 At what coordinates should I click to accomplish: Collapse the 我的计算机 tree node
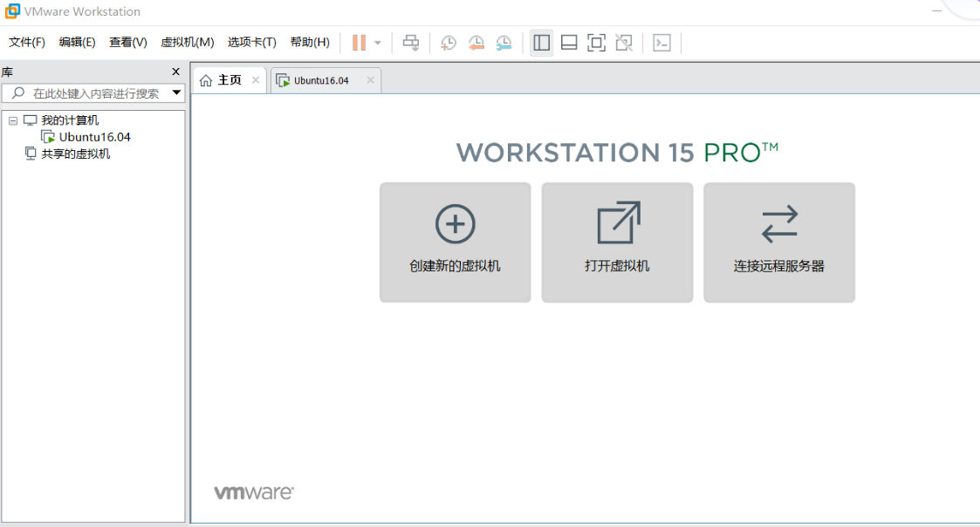[12, 120]
